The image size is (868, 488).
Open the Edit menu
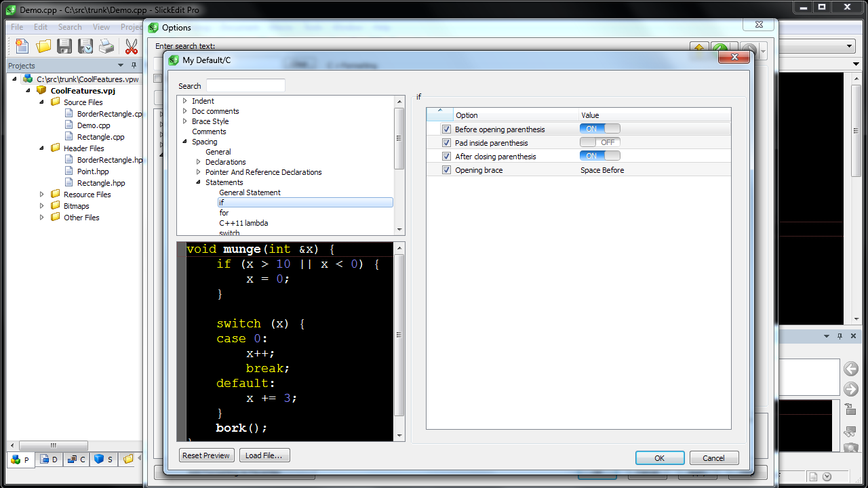[x=41, y=27]
